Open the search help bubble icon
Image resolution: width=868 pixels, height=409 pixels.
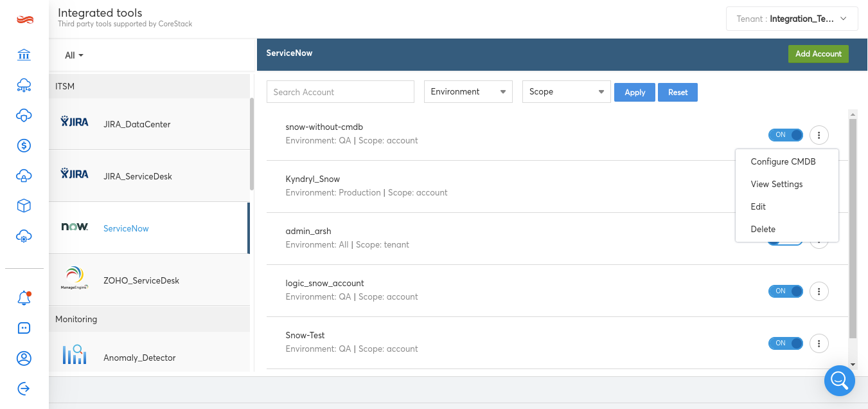[x=840, y=380]
